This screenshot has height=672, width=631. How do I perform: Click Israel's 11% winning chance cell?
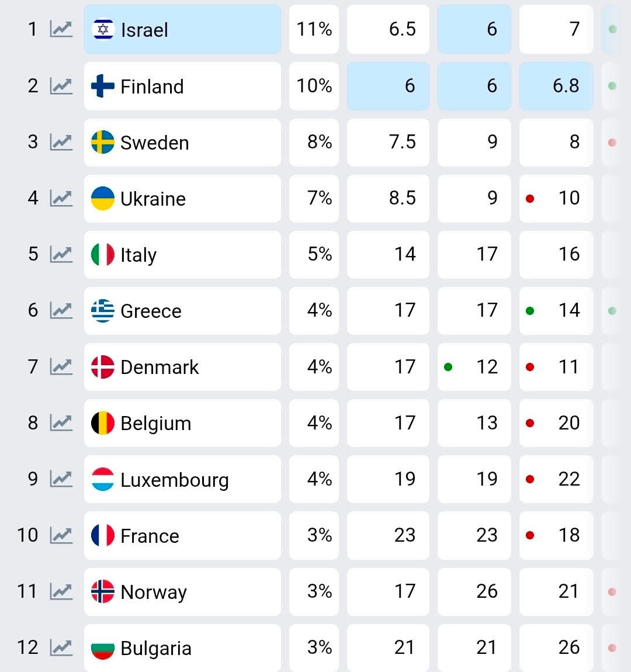tap(314, 29)
